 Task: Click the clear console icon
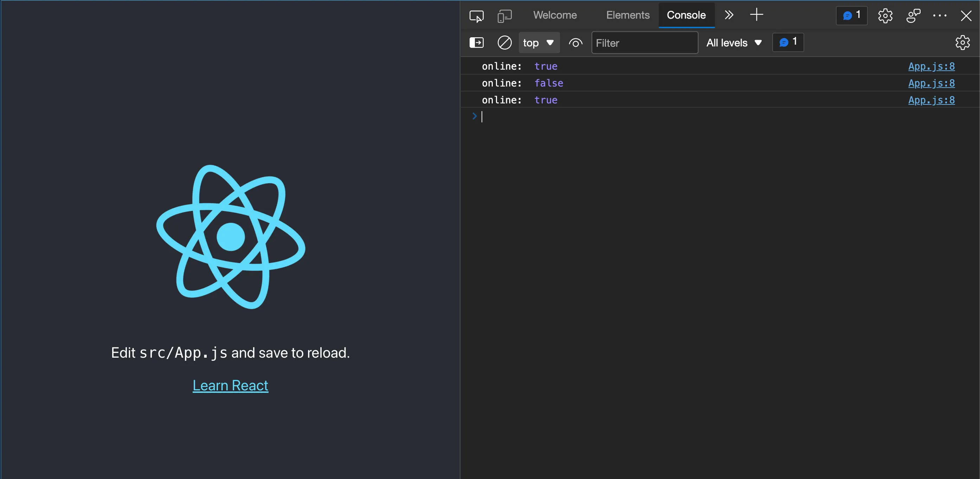[x=504, y=42]
